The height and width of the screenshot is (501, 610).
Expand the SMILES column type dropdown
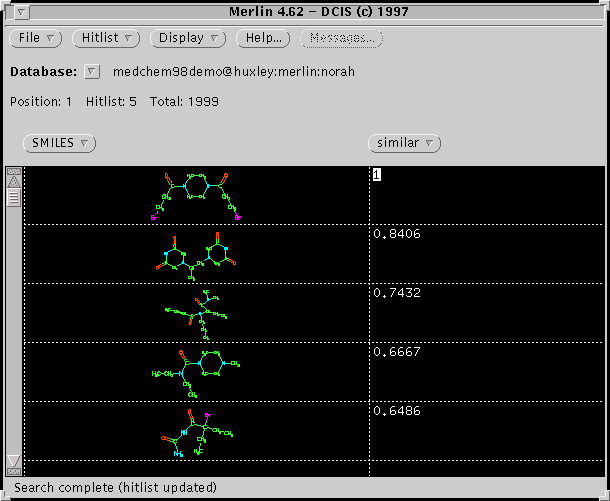(58, 143)
